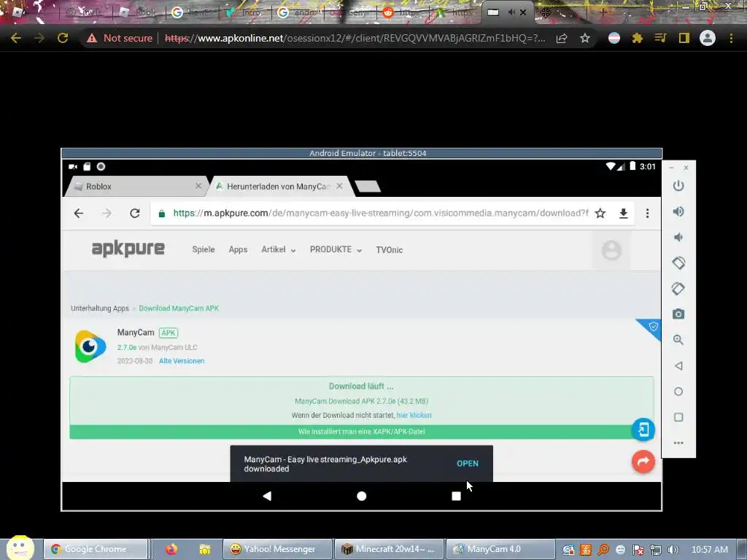747x560 pixels.
Task: Open Minecraft 20w14~ taskbar item
Action: (390, 549)
